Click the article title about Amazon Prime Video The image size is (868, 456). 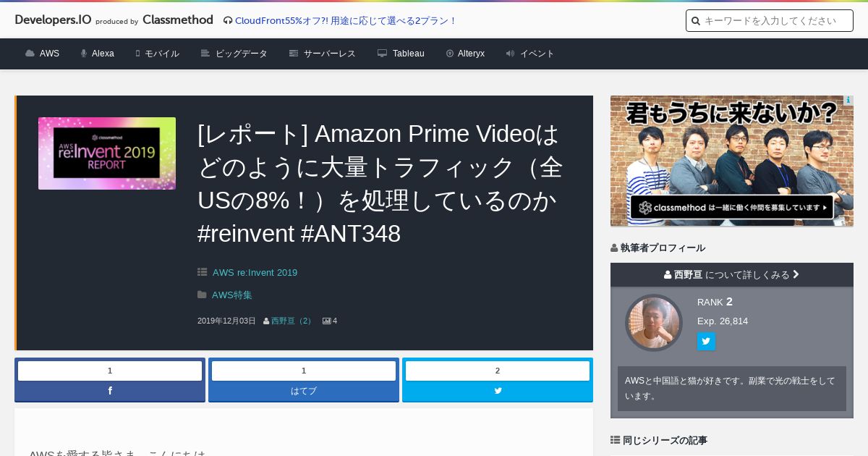(x=380, y=184)
